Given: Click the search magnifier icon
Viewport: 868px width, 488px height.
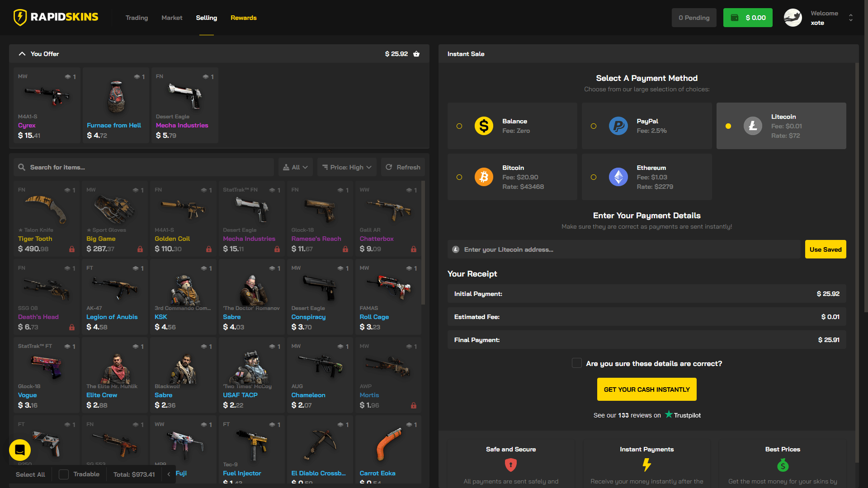Looking at the screenshot, I should coord(22,167).
